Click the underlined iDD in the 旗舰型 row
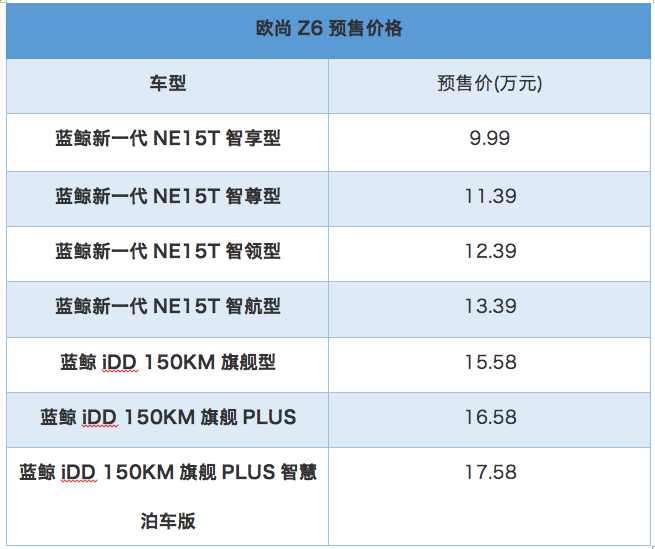This screenshot has width=655, height=549. pyautogui.click(x=120, y=362)
